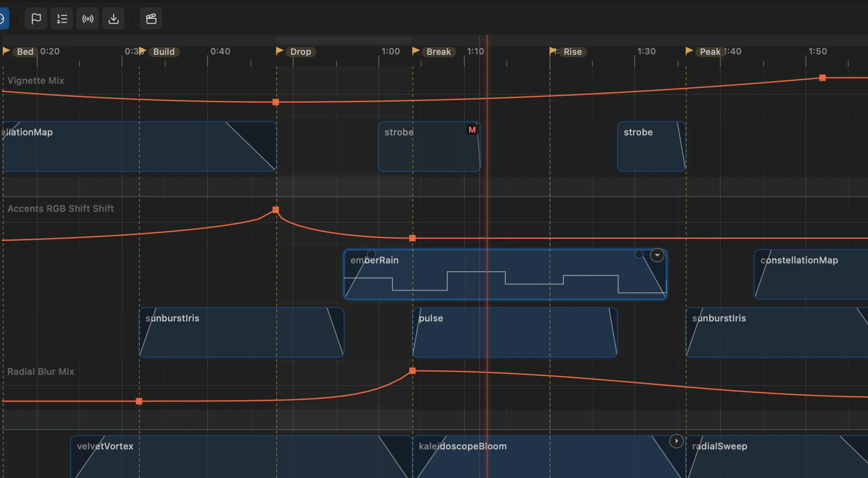Select the kaleidoscopeBloom clip

(x=549, y=457)
